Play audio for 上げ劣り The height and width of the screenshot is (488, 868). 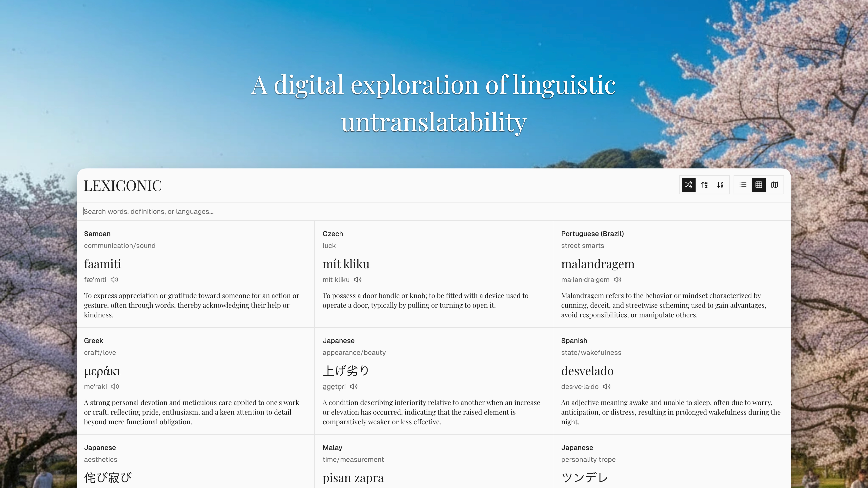353,387
